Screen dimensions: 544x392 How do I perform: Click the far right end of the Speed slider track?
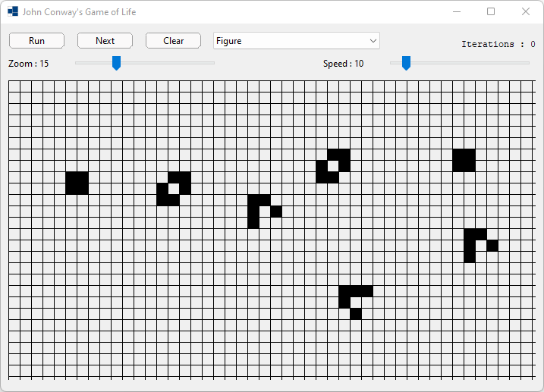[x=527, y=63]
